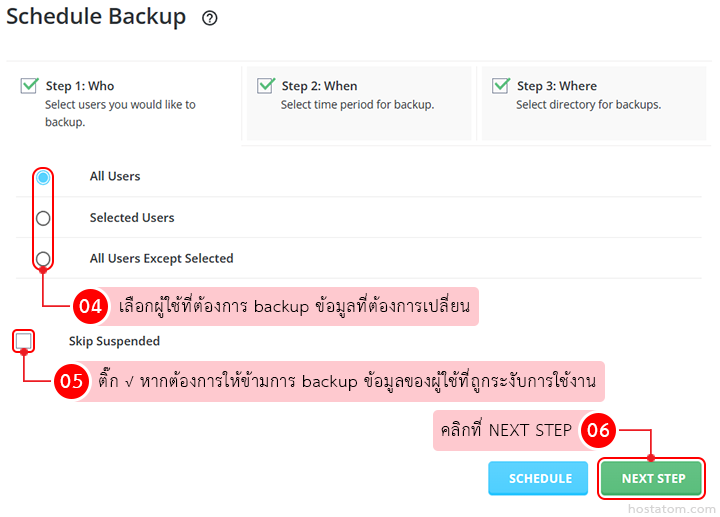The height and width of the screenshot is (517, 720).
Task: Click the Skip Suspended label text
Action: point(114,342)
